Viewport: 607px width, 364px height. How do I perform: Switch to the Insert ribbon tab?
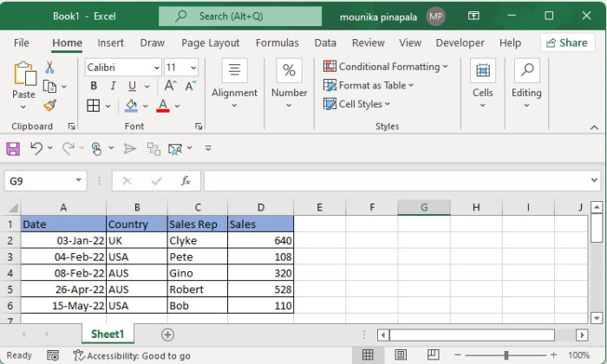(x=110, y=42)
